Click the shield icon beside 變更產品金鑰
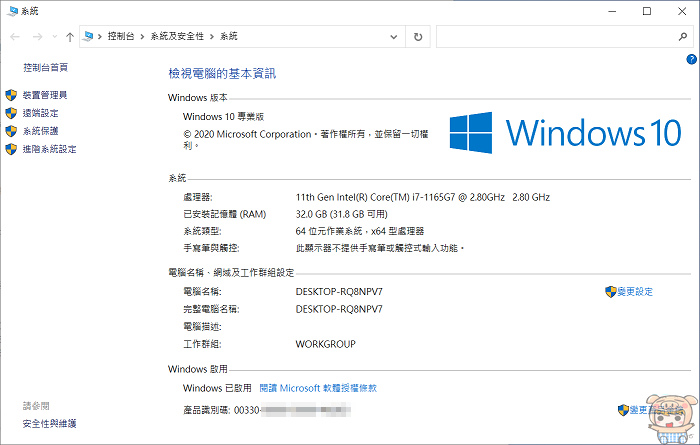This screenshot has width=700, height=445. click(623, 410)
